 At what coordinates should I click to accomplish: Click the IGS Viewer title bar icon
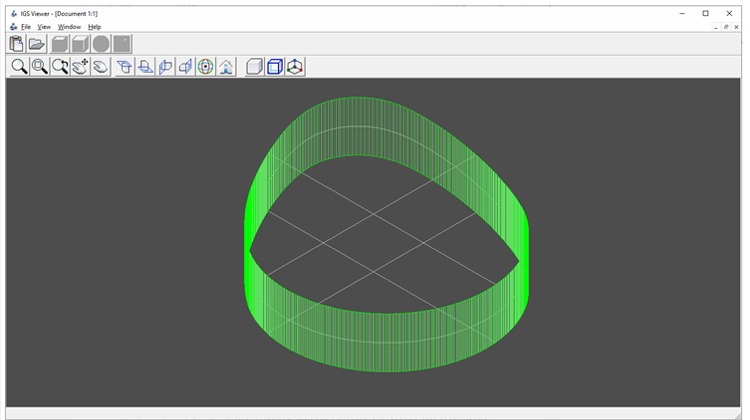tap(14, 13)
